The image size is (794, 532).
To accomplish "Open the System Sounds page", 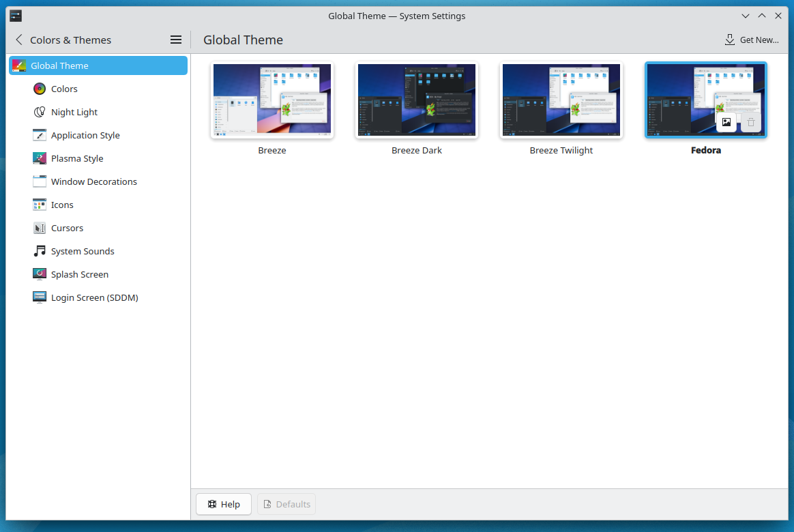I will [x=98, y=251].
